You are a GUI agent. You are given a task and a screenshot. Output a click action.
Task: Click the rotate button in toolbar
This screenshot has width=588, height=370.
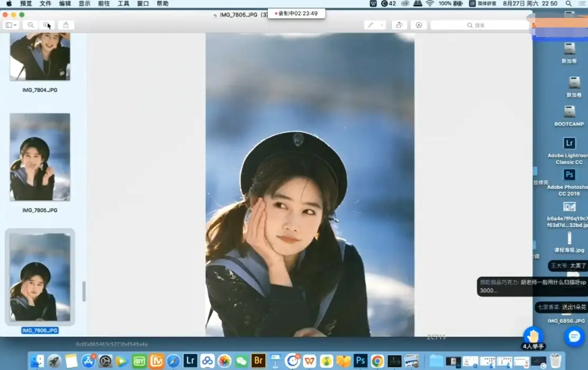point(399,25)
